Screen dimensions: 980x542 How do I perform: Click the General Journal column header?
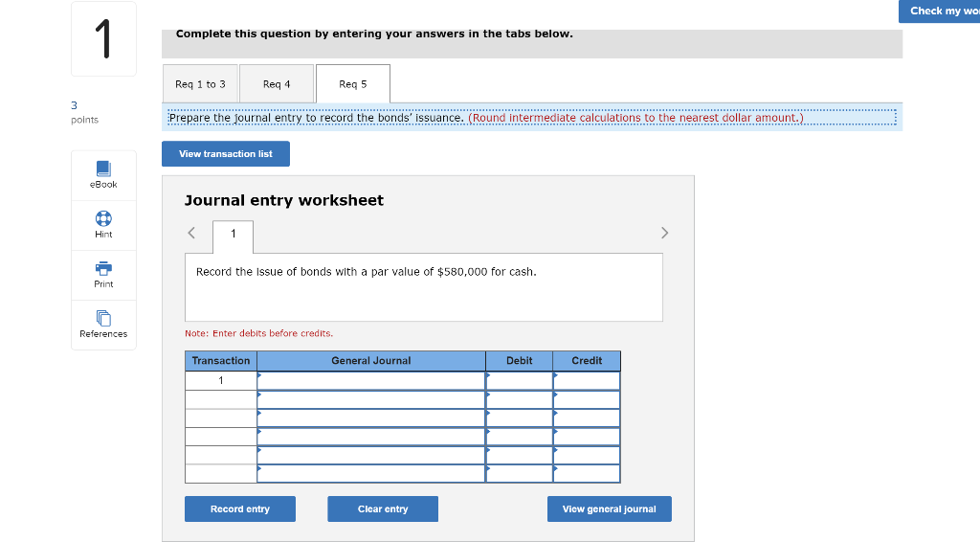(371, 361)
